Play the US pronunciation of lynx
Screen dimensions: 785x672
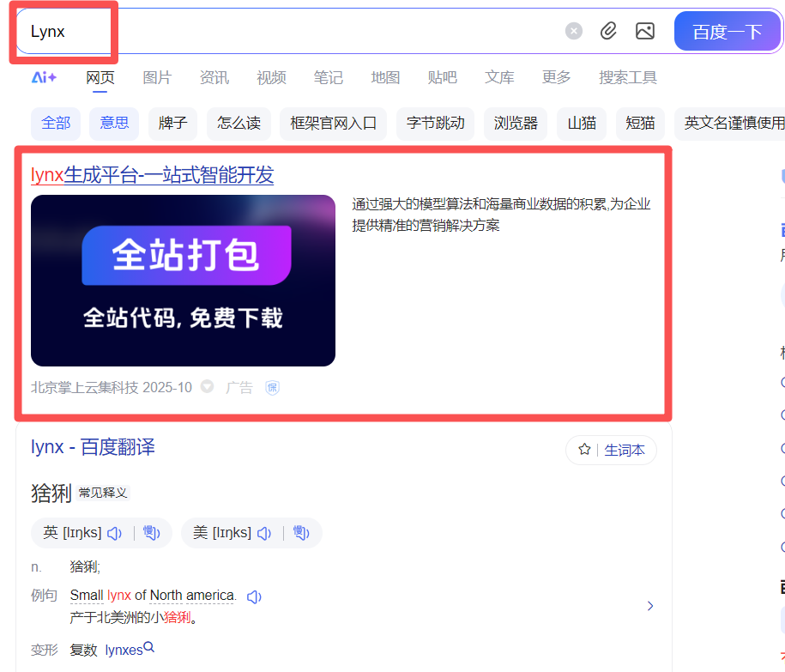tap(263, 533)
